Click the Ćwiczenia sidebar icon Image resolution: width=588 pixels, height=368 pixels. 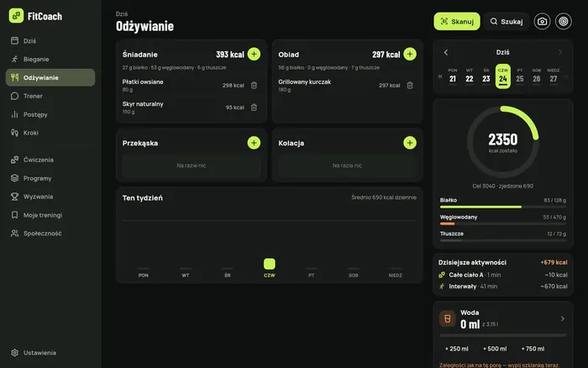pyautogui.click(x=14, y=160)
